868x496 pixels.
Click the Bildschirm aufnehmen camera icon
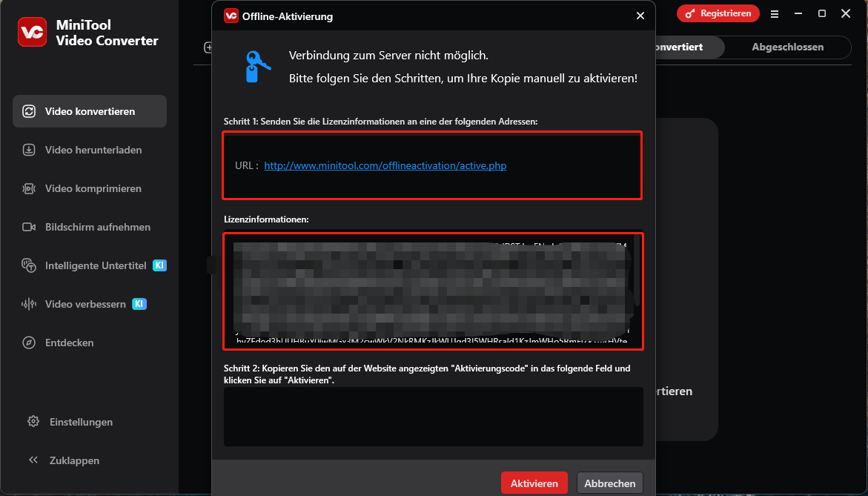click(29, 227)
